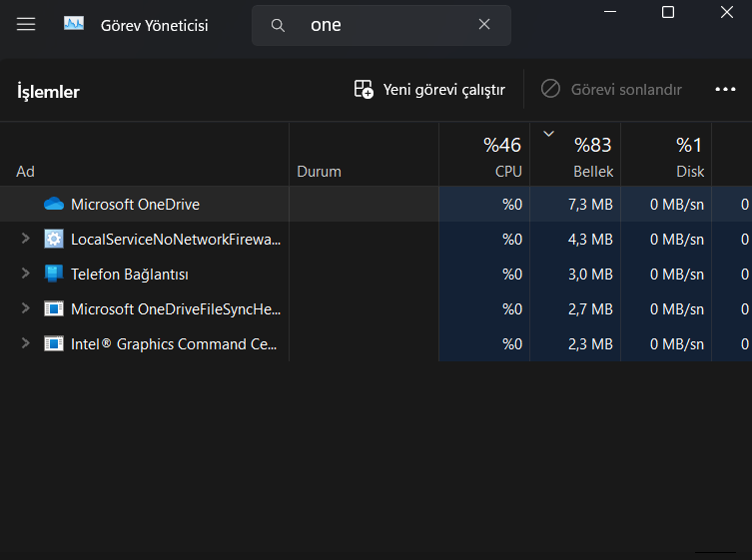
Task: Click memory value 2,7 MB
Action: 590,309
